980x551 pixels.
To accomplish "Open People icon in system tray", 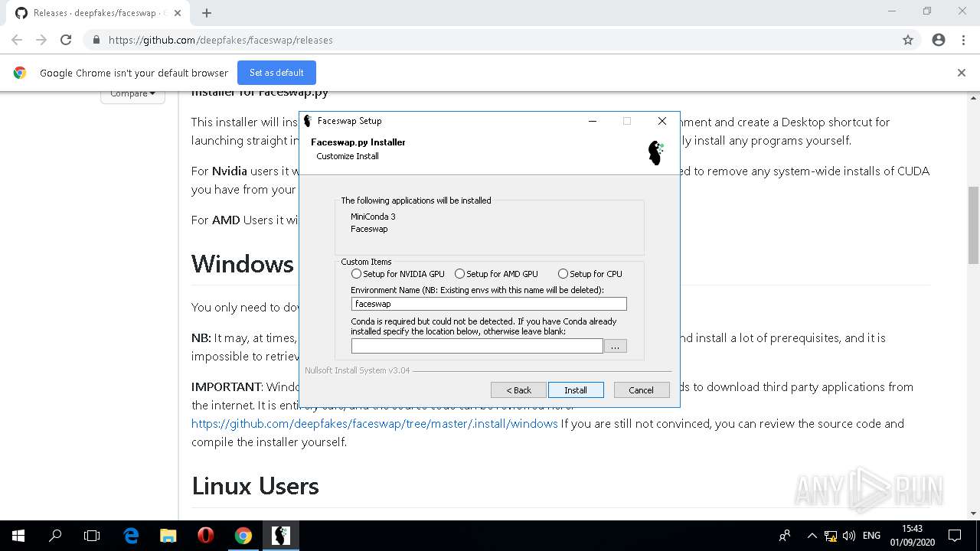I will [785, 536].
